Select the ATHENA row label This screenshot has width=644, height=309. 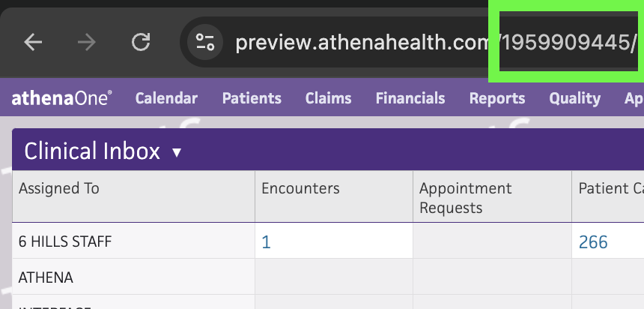[x=46, y=277]
